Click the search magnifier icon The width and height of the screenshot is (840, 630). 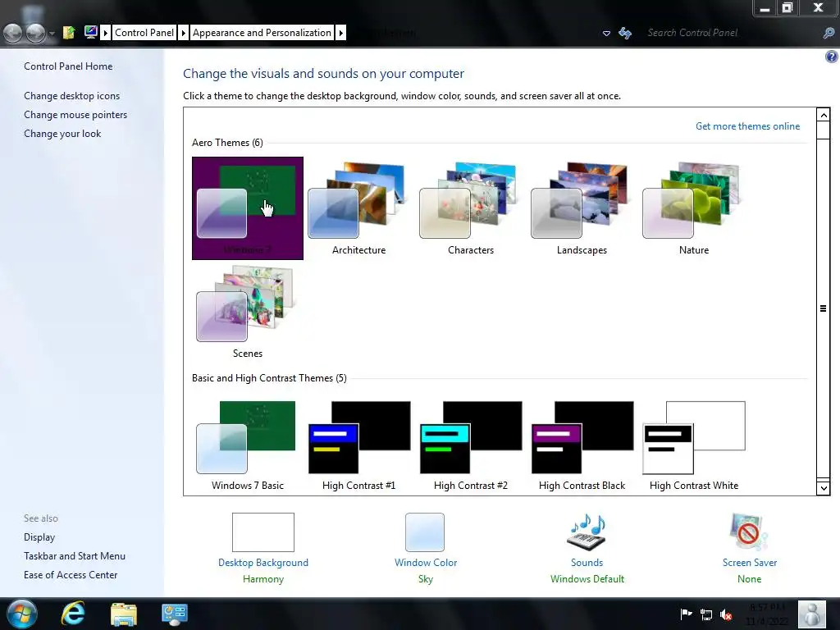829,33
